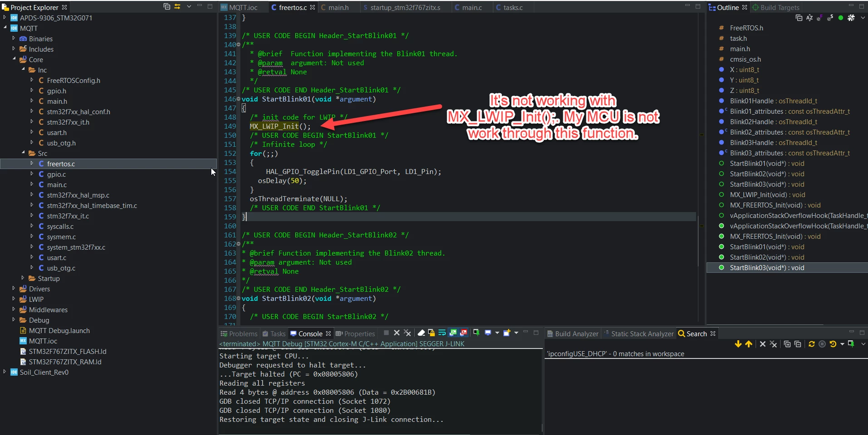The image size is (868, 435).
Task: Open the search history dropdown arrow
Action: [x=842, y=344]
